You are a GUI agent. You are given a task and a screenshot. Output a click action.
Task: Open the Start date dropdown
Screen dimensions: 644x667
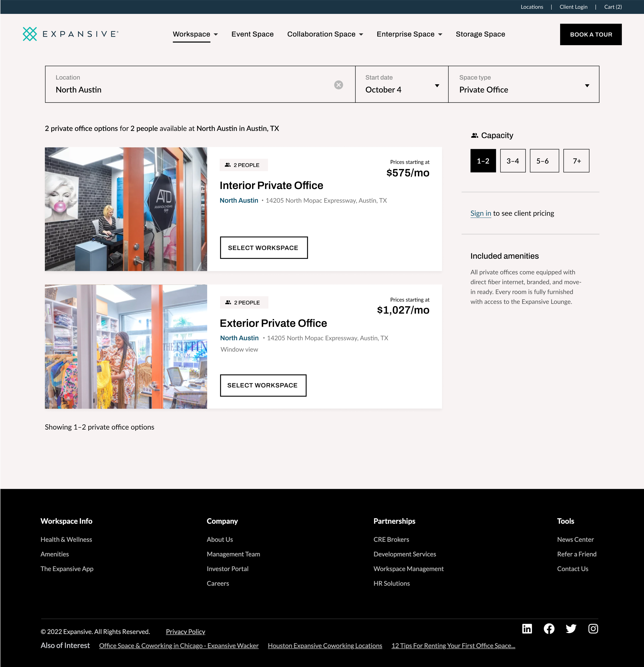pos(402,85)
